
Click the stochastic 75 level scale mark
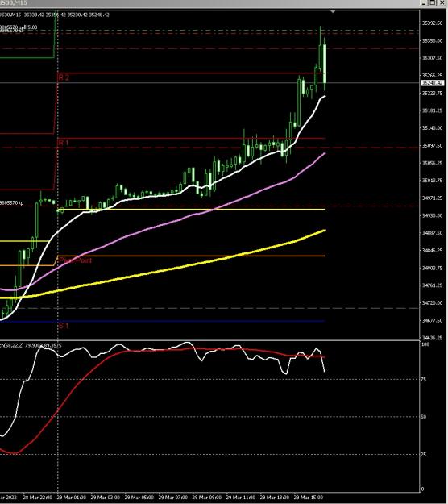[424, 380]
